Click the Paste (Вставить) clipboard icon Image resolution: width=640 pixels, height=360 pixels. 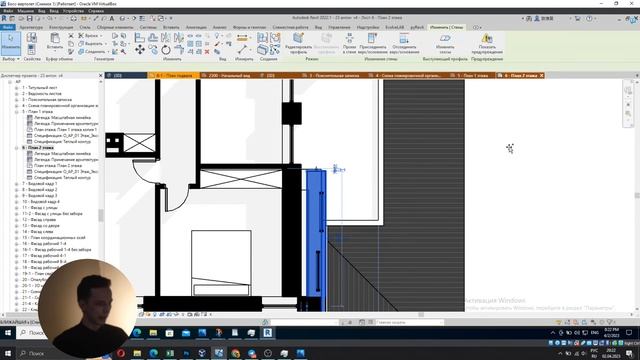click(x=55, y=38)
